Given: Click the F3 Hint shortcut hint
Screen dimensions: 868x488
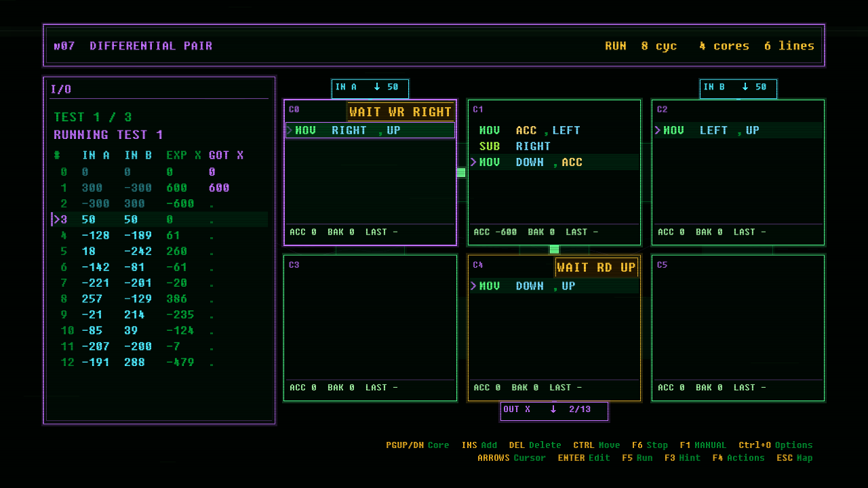Looking at the screenshot, I should (x=682, y=458).
